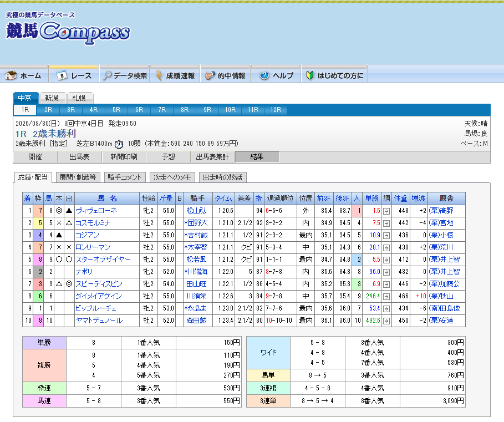The height and width of the screenshot is (422, 504).
Task: Click the stopwatch icon next to 芝左B1400m
Action: point(119,144)
